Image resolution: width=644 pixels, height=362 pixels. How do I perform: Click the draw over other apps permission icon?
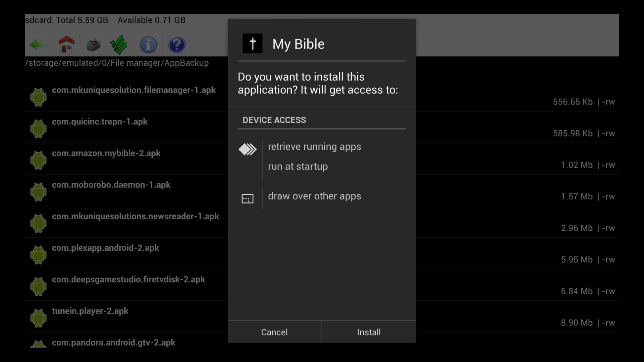pyautogui.click(x=248, y=198)
